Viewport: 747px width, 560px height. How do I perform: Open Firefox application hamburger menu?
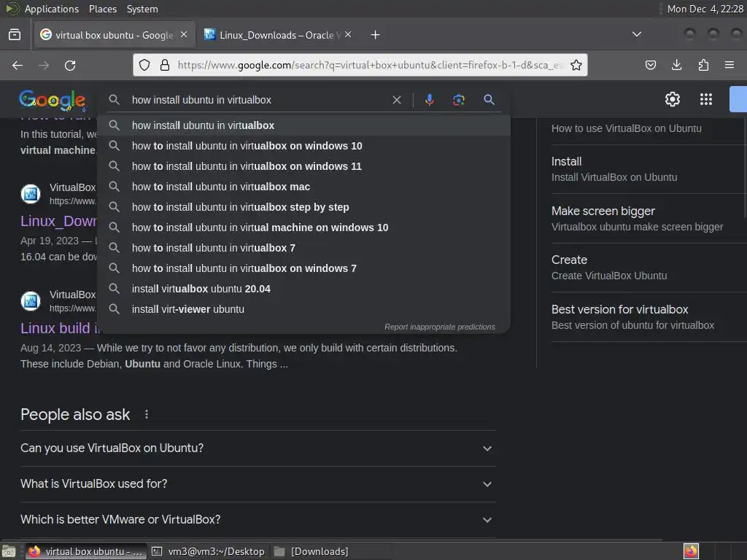729,65
